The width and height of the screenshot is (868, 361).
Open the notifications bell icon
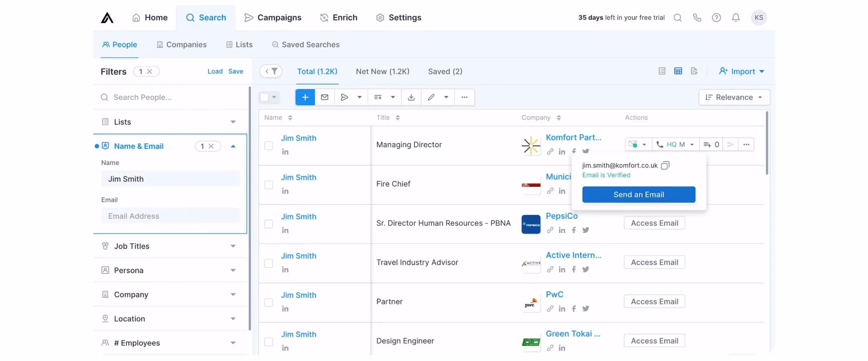click(x=736, y=17)
